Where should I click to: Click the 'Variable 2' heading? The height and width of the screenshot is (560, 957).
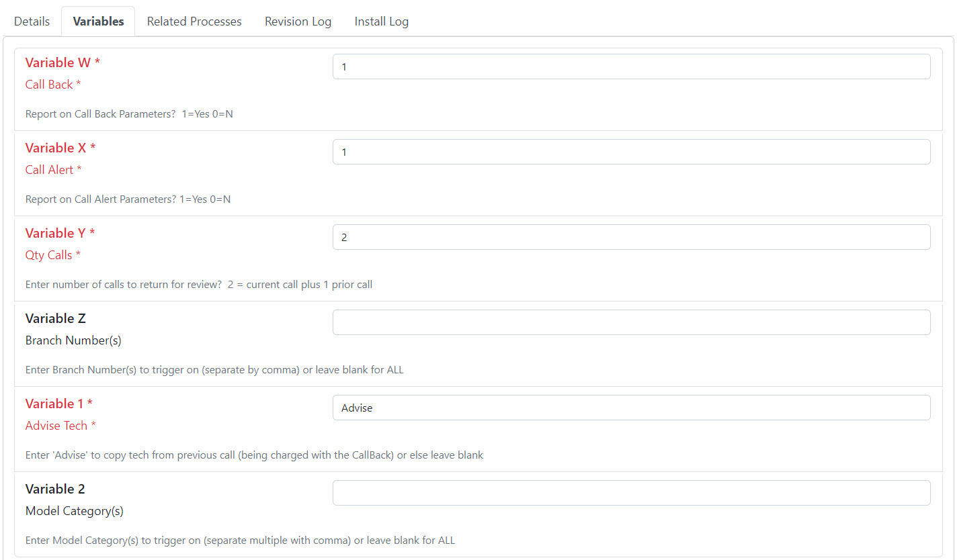pos(55,489)
